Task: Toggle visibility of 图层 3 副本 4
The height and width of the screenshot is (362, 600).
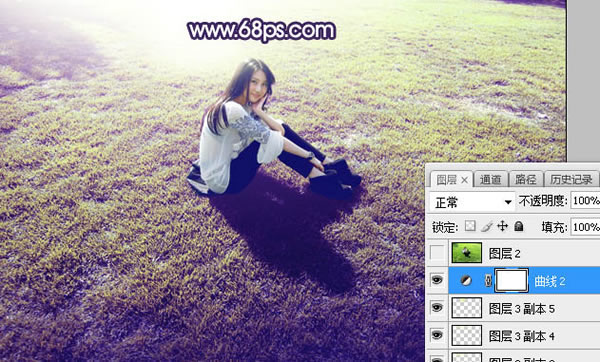Action: click(x=437, y=335)
